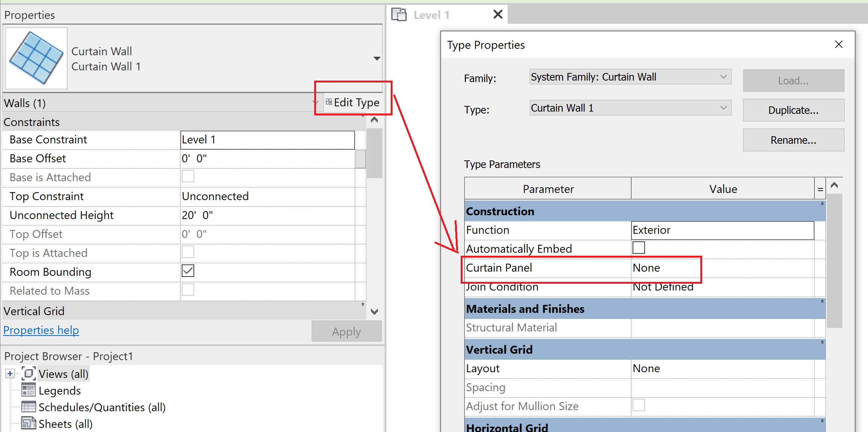The image size is (868, 432).
Task: Click the Duplicate button
Action: 793,110
